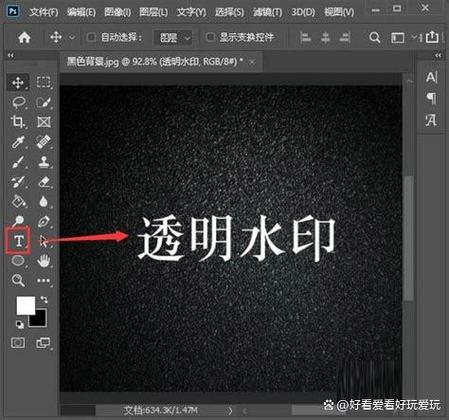The width and height of the screenshot is (449, 420).
Task: Open the Character panel icon
Action: point(431,77)
